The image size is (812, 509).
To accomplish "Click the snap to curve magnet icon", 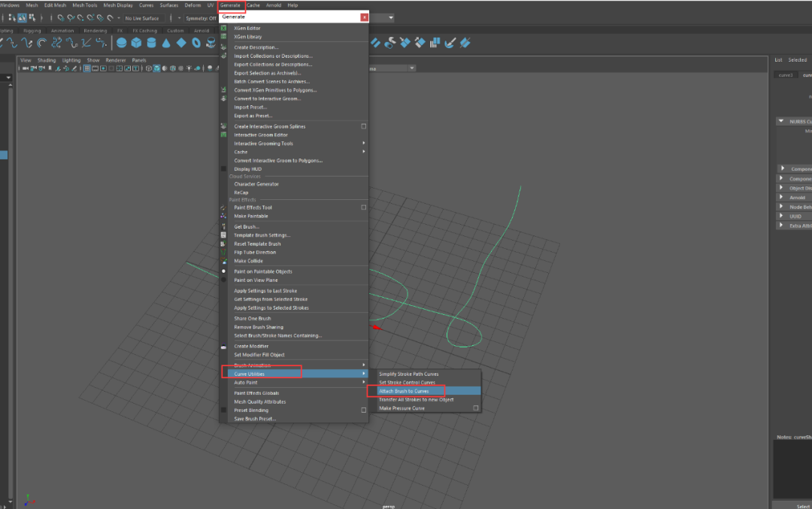I will (71, 17).
